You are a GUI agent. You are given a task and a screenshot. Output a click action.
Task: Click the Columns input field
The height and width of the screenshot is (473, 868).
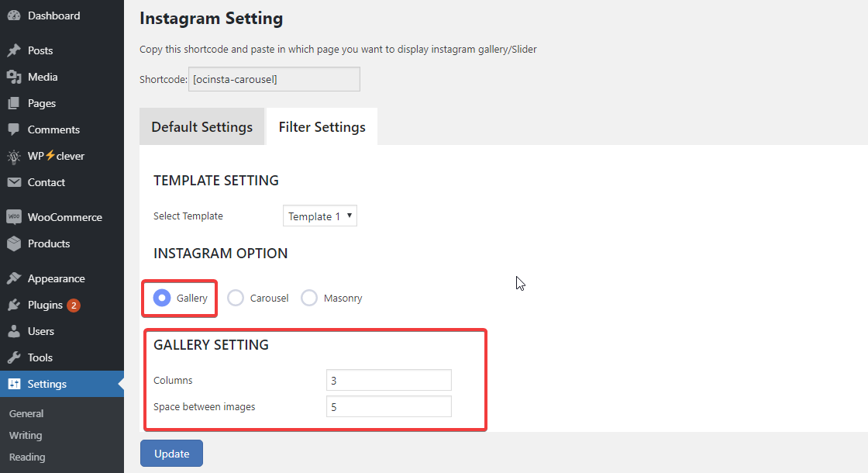388,381
